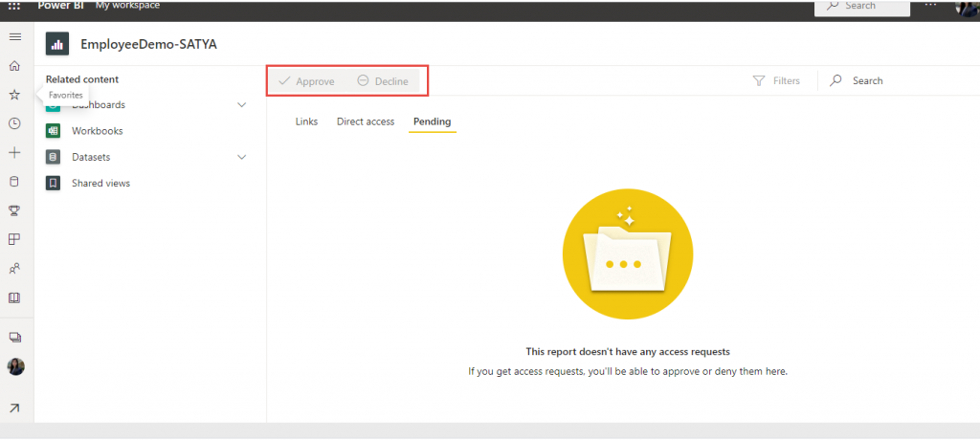The width and height of the screenshot is (980, 440).
Task: Switch to the Links tab
Action: tap(306, 121)
